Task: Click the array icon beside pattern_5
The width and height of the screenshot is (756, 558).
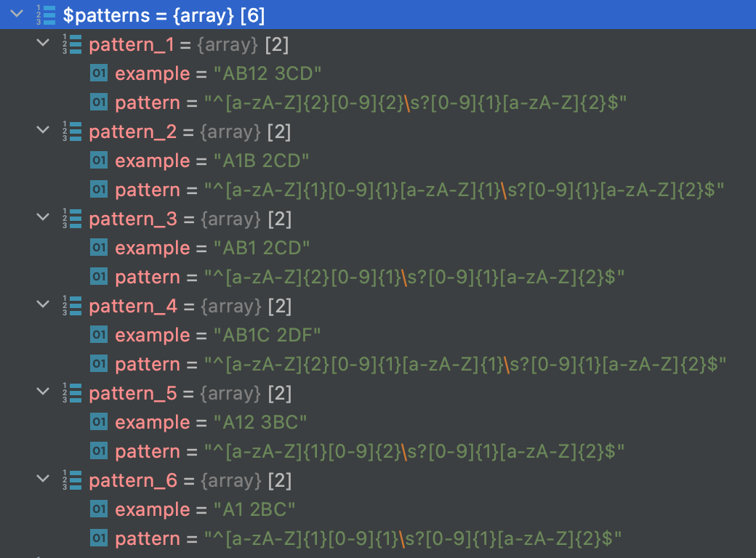Action: (x=73, y=392)
